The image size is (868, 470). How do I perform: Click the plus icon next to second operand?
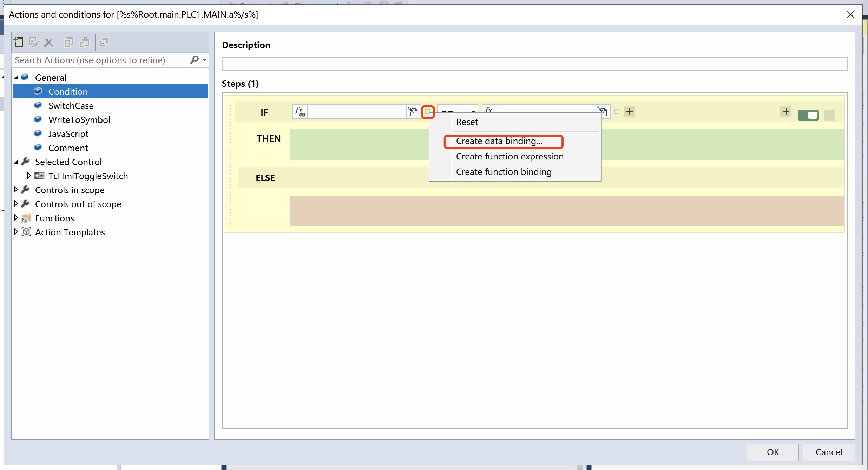coord(630,112)
